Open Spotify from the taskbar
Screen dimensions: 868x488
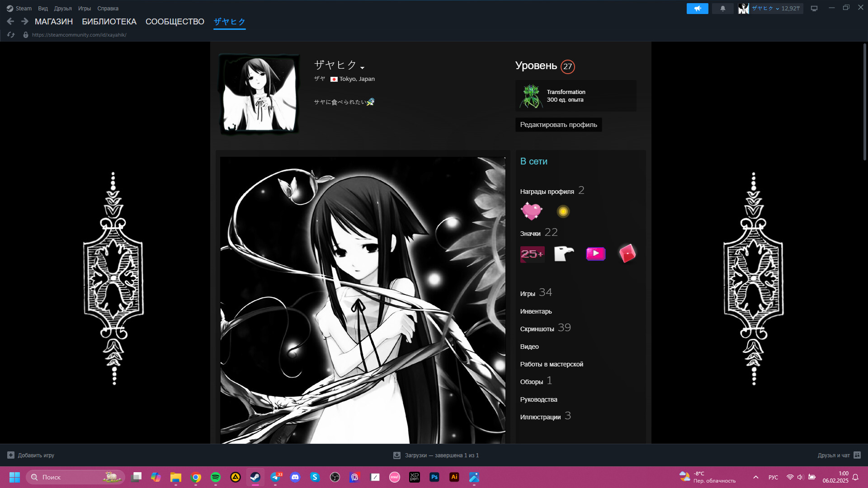point(216,477)
